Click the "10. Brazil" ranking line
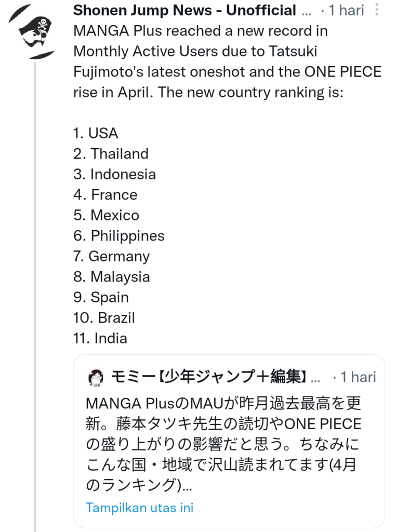This screenshot has width=397, height=532. click(x=104, y=317)
